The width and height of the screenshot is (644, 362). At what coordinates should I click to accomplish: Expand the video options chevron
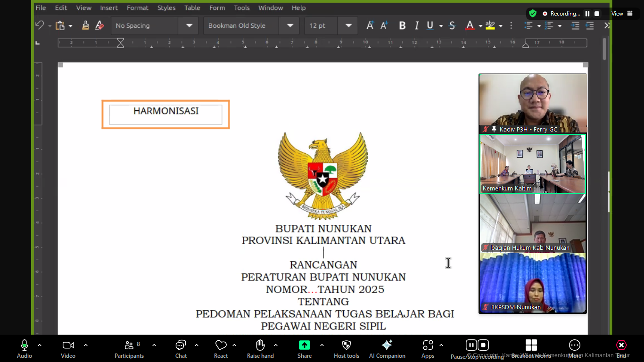[86, 345]
